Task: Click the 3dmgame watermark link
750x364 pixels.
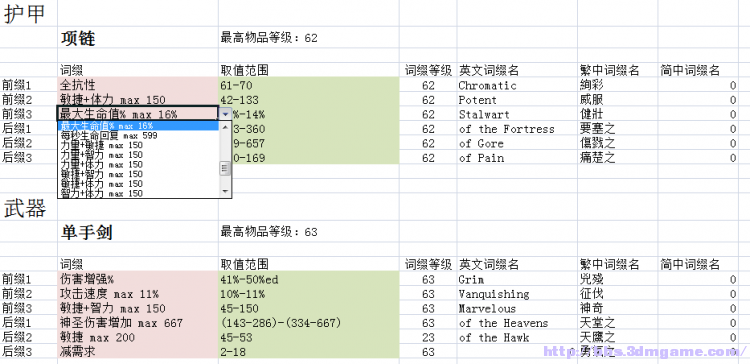Action: click(643, 352)
